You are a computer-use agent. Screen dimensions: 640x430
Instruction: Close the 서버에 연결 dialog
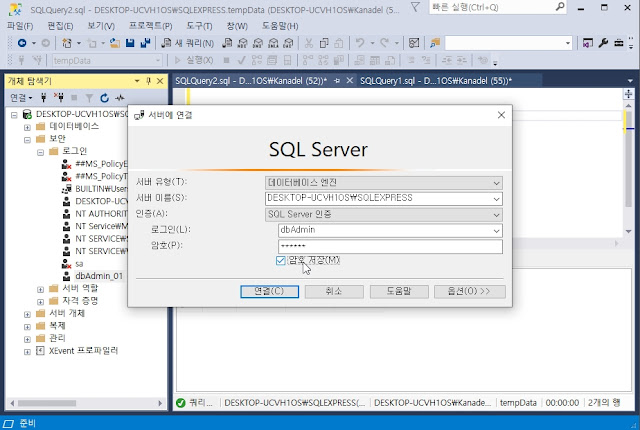click(x=501, y=115)
